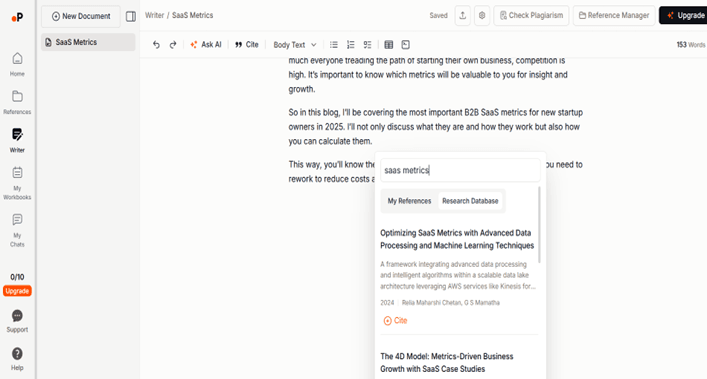Select the SaaS Metrics document
707x379 pixels.
pyautogui.click(x=88, y=42)
